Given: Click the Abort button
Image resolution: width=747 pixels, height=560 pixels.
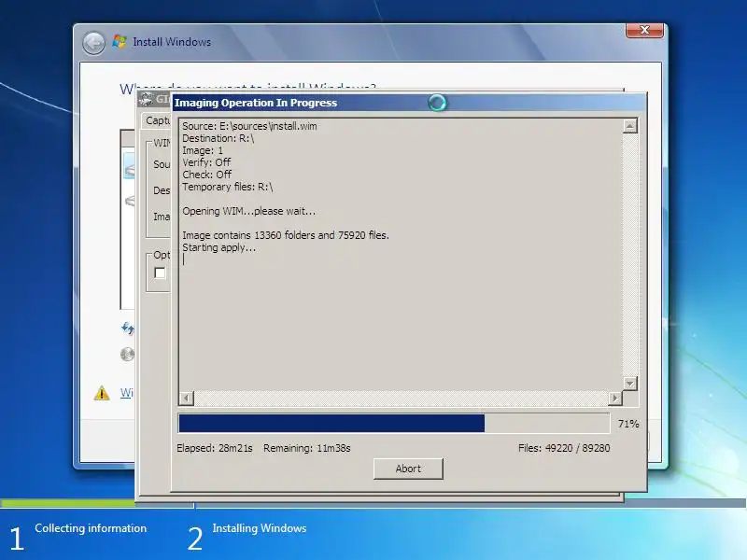Looking at the screenshot, I should coord(408,469).
